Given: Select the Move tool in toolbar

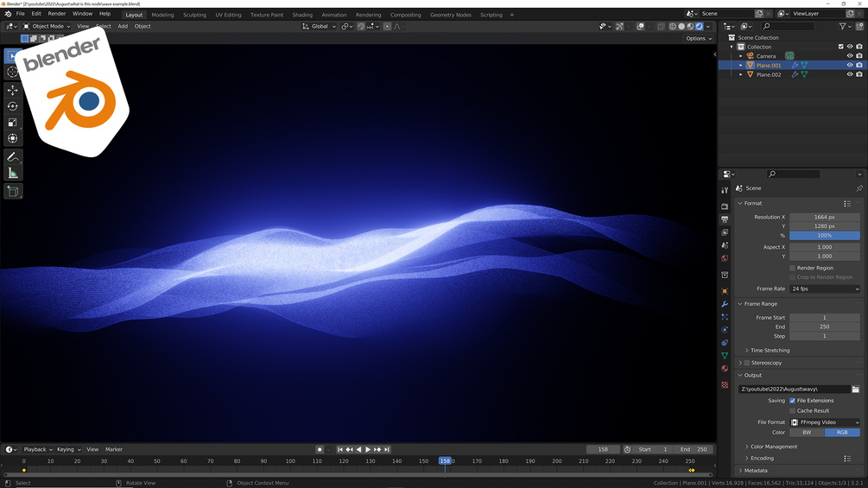Looking at the screenshot, I should [x=13, y=90].
